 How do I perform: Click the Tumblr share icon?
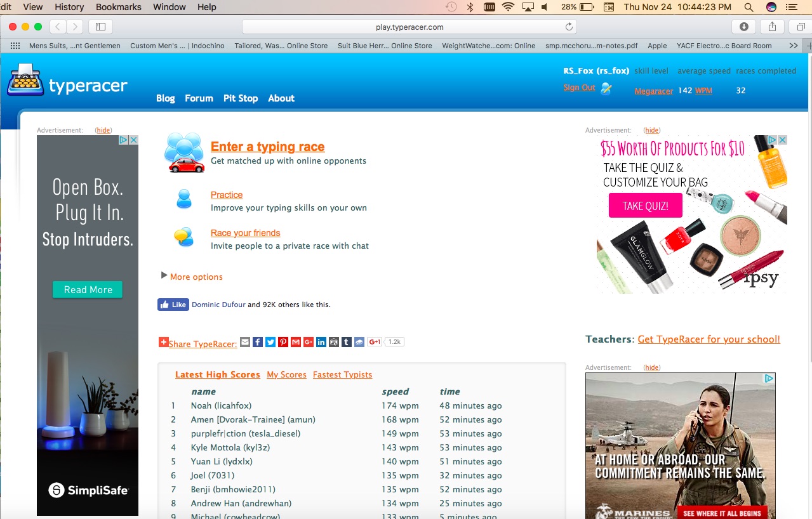coord(346,342)
